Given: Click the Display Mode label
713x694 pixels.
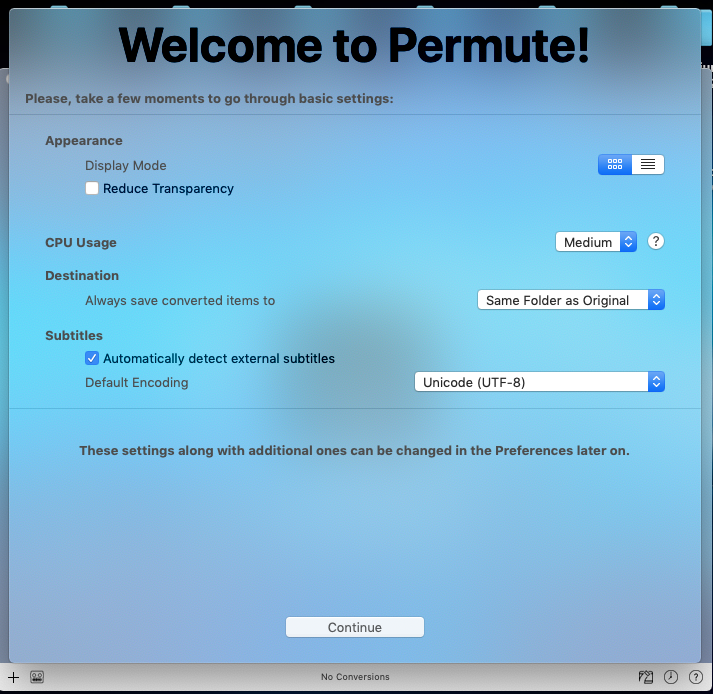Looking at the screenshot, I should pyautogui.click(x=126, y=166).
